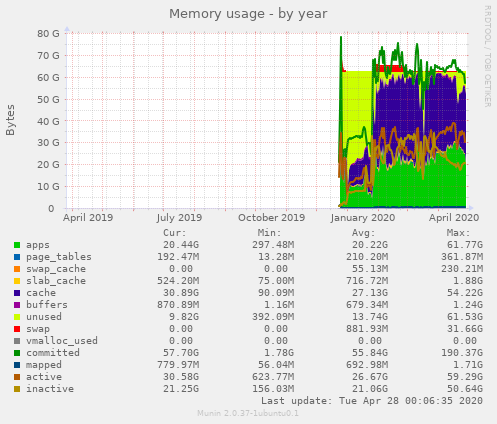Click the lime unused legend swatch
The height and width of the screenshot is (424, 497).
coord(17,317)
